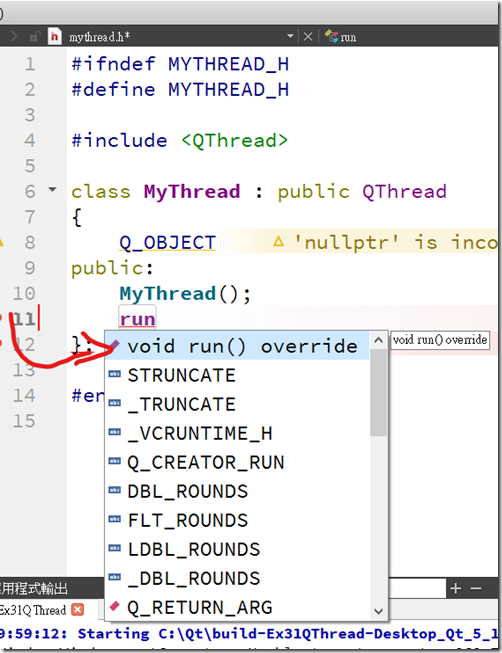The width and height of the screenshot is (502, 653).
Task: Zoom in output pane with plus button
Action: [x=455, y=588]
